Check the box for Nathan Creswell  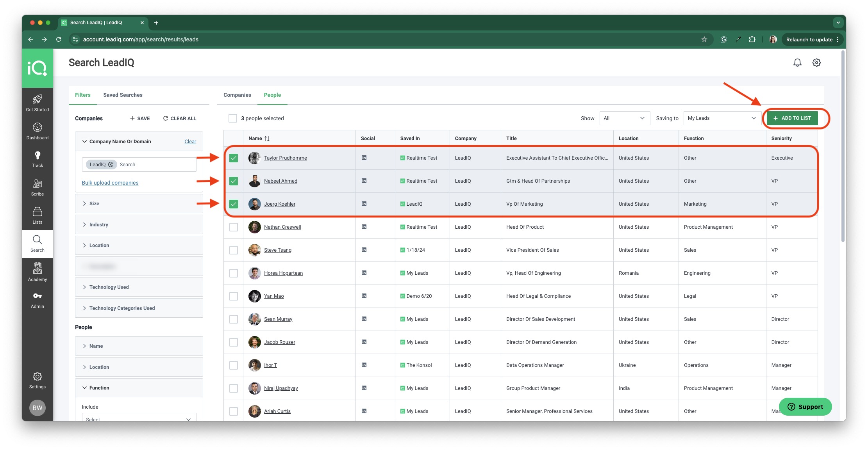tap(234, 227)
